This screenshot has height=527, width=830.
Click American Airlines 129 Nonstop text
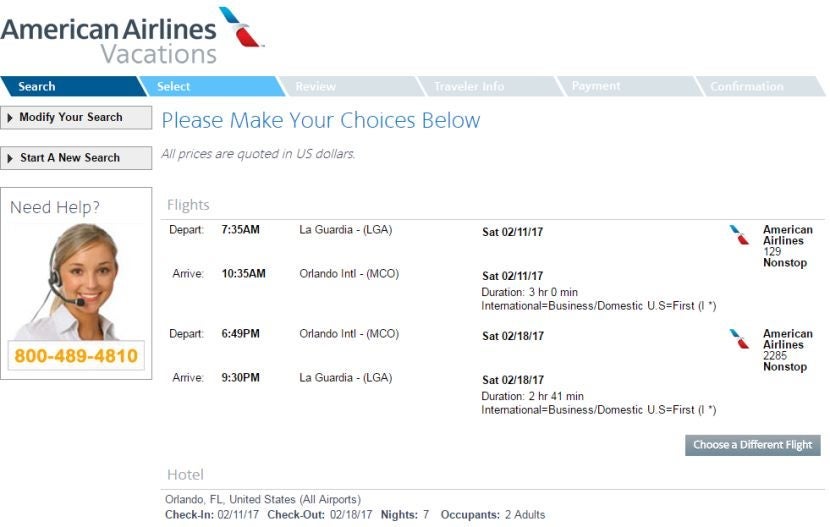pyautogui.click(x=787, y=246)
